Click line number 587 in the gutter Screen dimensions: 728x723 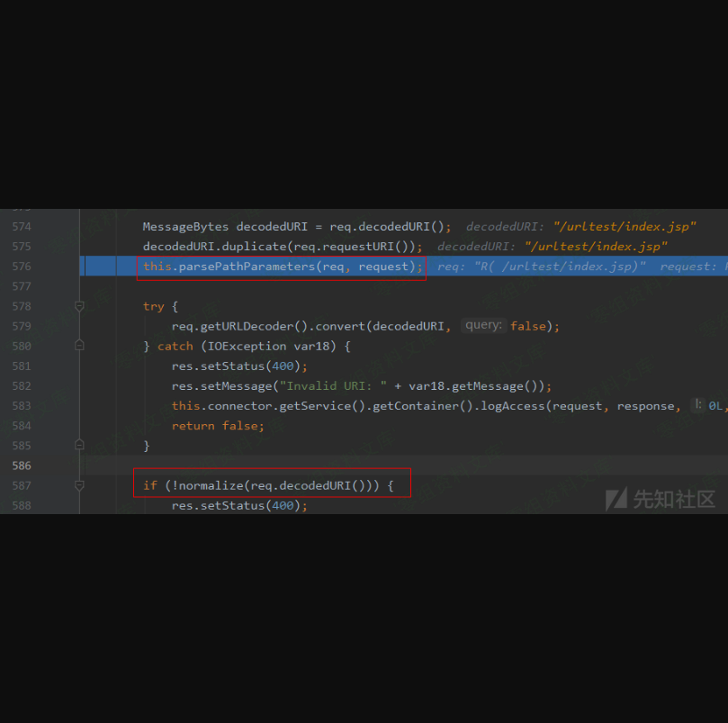click(x=22, y=485)
